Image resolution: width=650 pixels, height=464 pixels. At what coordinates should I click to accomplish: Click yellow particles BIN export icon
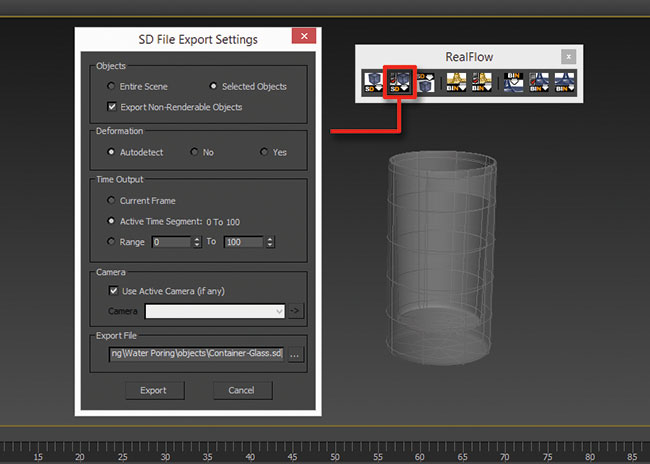456,82
